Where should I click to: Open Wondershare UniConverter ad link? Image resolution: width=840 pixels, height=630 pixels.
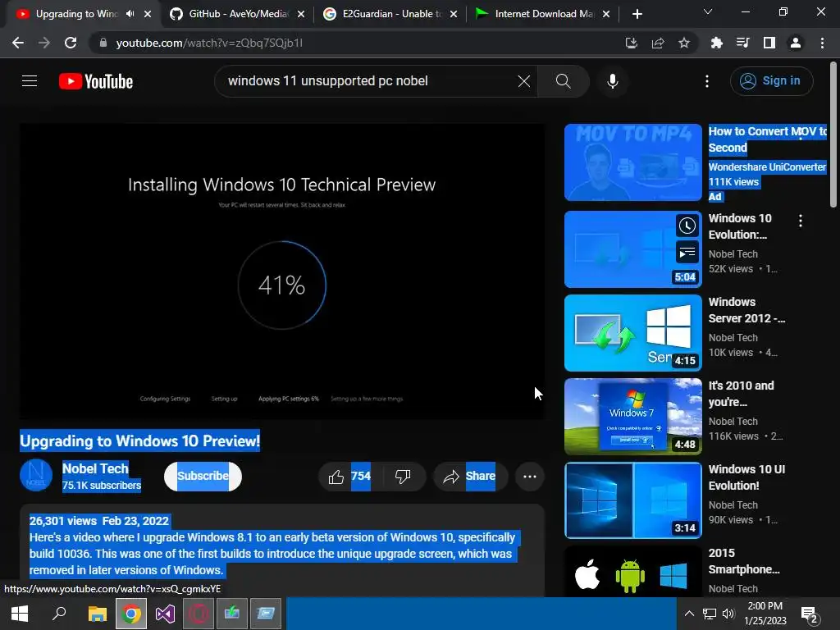click(x=767, y=167)
